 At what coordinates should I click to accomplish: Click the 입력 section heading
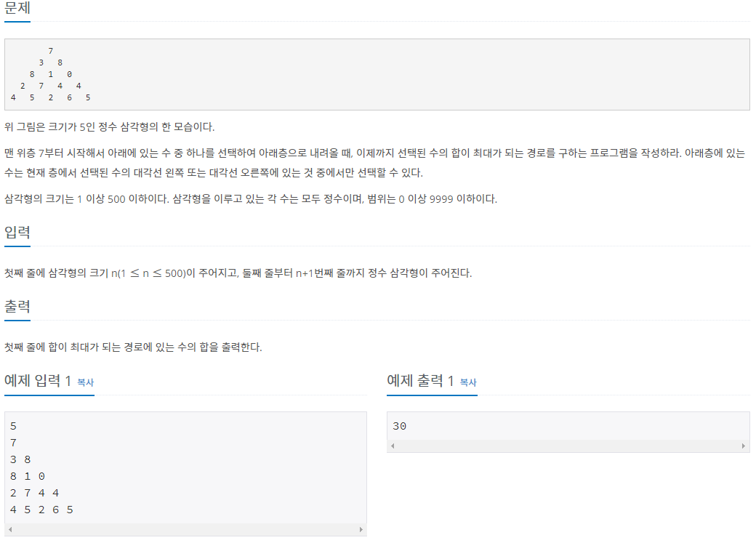coord(17,232)
